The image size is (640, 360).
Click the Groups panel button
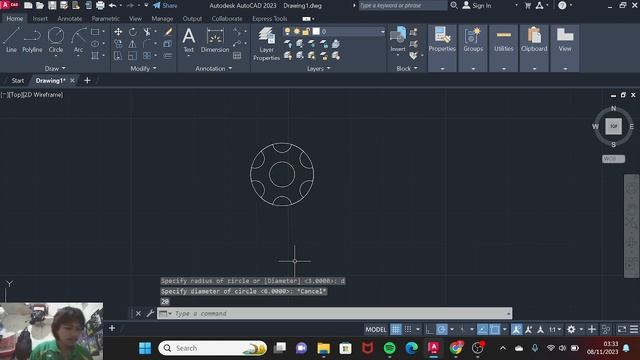pyautogui.click(x=473, y=40)
